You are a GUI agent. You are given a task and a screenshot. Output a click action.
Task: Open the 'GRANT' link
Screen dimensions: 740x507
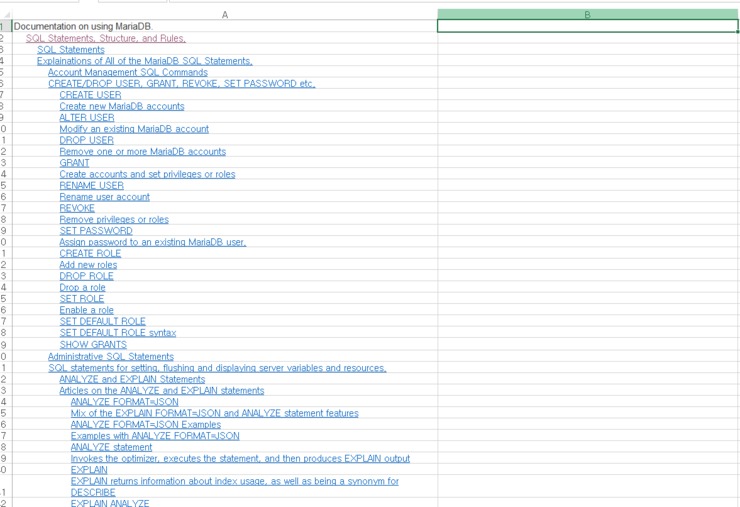point(74,163)
